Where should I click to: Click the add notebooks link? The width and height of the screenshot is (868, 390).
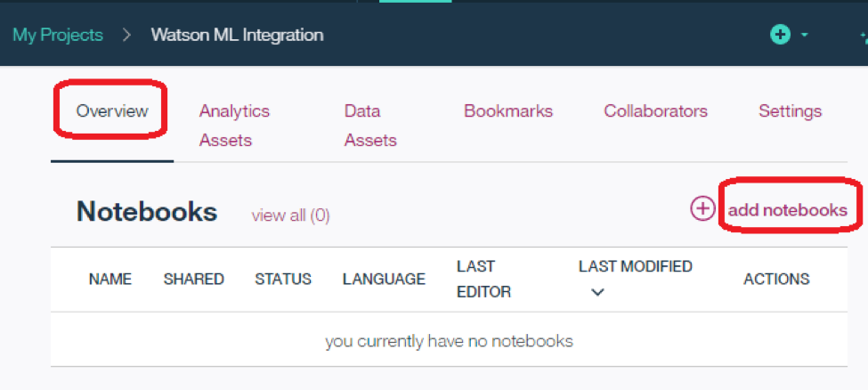788,210
